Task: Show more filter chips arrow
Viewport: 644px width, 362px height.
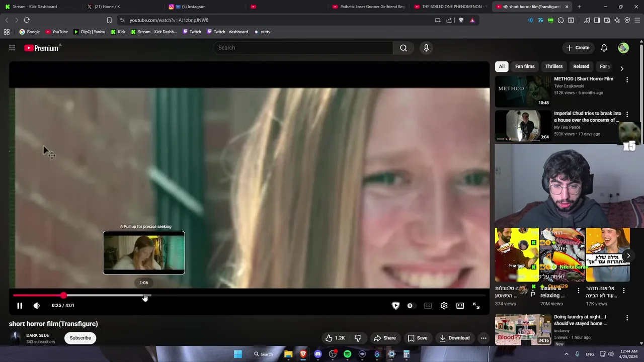Action: pyautogui.click(x=622, y=68)
